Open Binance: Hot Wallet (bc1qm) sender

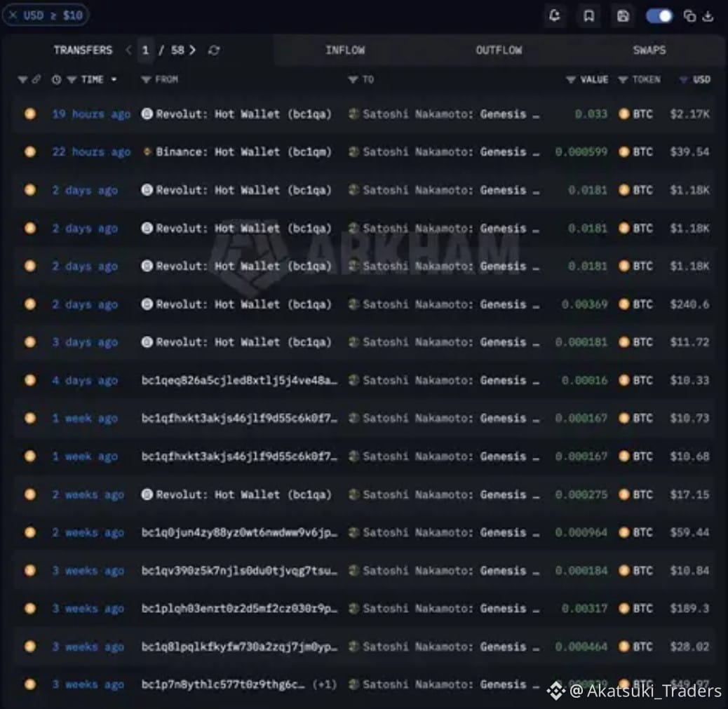(244, 152)
